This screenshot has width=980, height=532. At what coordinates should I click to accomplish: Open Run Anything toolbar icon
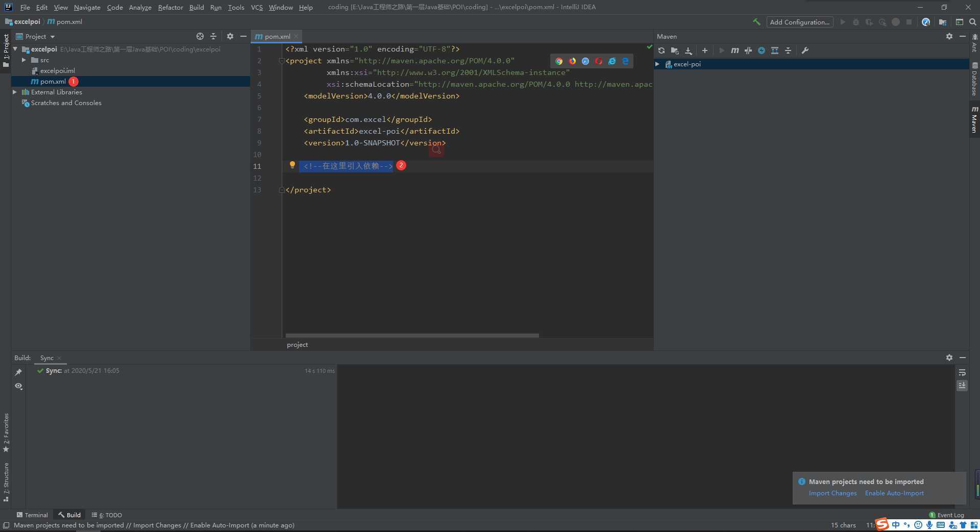pos(960,22)
